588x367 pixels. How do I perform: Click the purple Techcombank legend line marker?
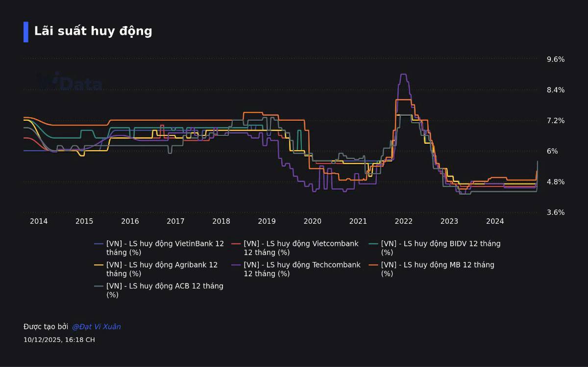(236, 265)
